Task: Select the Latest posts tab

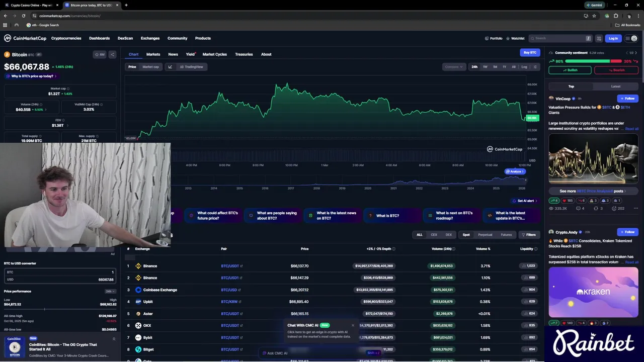Action: tap(615, 86)
